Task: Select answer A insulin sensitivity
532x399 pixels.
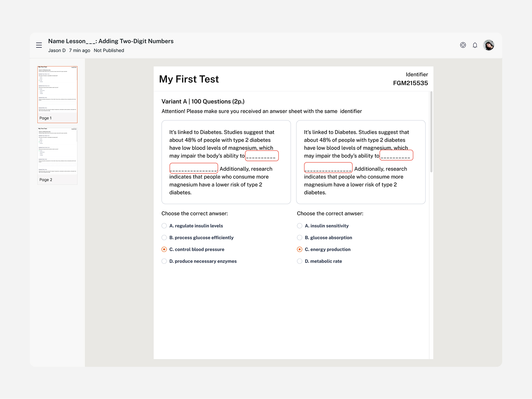Action: tap(299, 226)
